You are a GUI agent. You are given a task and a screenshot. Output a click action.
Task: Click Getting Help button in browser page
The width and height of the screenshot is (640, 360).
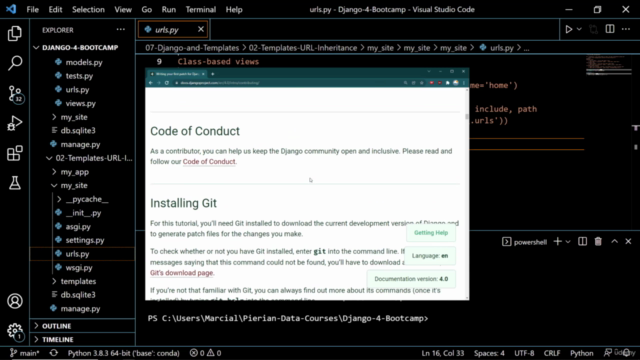tap(431, 233)
